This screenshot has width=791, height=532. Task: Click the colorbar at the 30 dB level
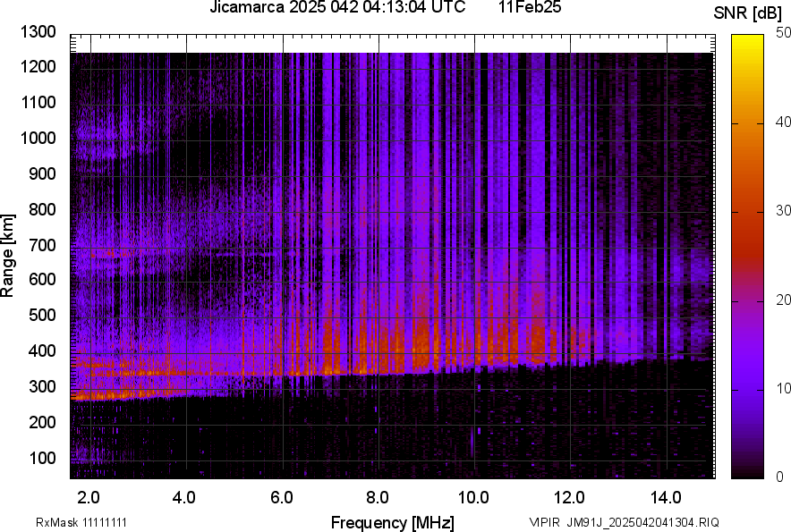pyautogui.click(x=747, y=211)
